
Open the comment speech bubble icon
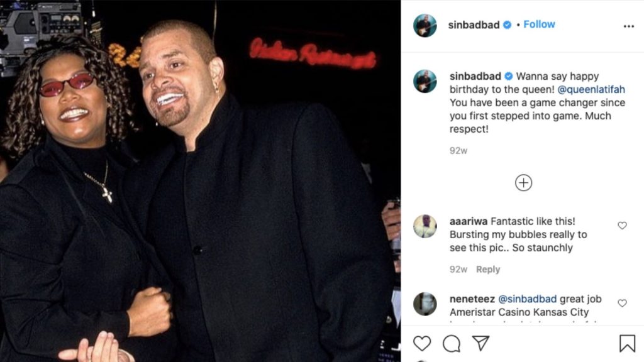pyautogui.click(x=452, y=344)
